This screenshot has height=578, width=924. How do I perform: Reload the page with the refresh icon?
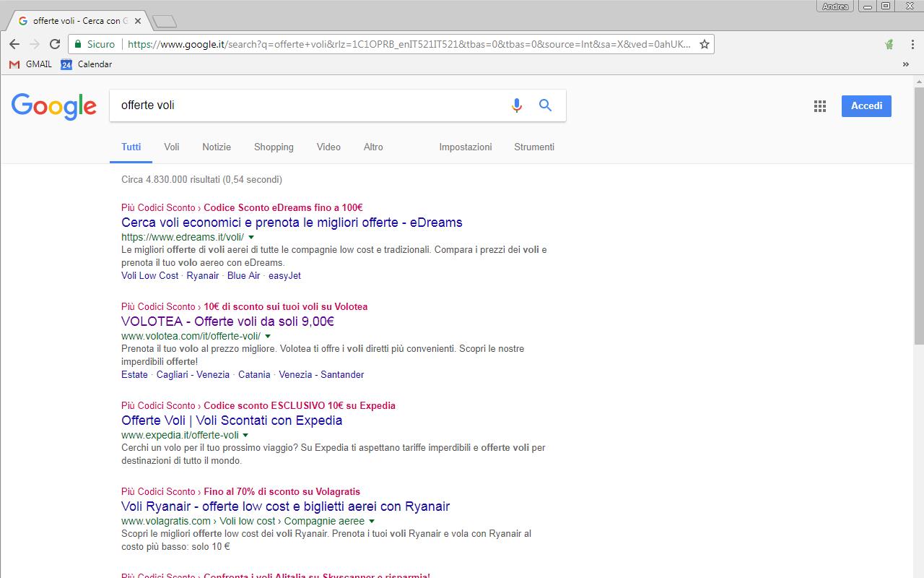pyautogui.click(x=55, y=44)
